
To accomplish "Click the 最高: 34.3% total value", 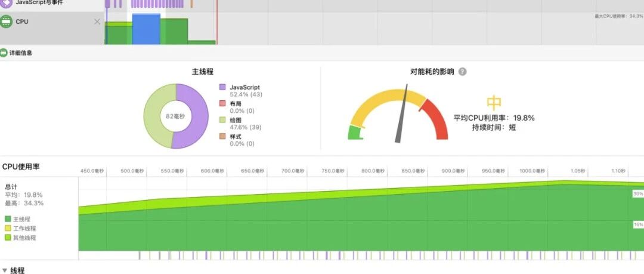I will coord(24,203).
